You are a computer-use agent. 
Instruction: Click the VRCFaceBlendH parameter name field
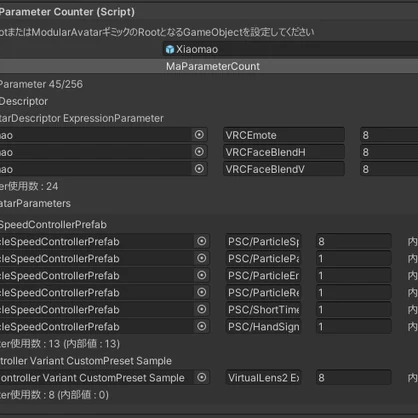[284, 152]
